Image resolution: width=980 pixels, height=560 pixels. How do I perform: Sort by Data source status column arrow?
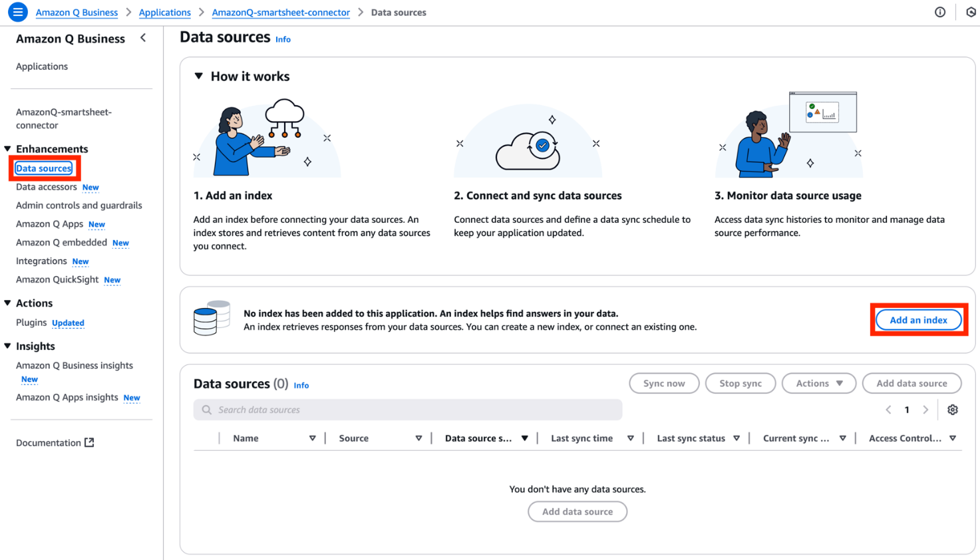tap(525, 438)
